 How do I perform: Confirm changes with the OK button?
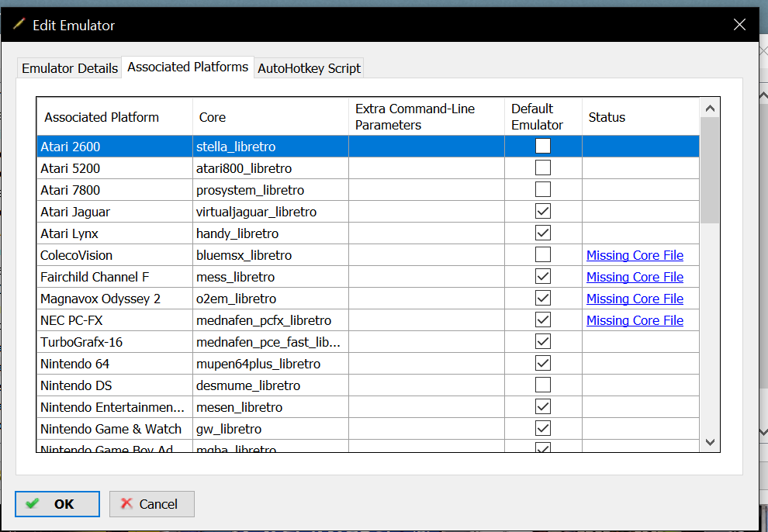click(57, 503)
